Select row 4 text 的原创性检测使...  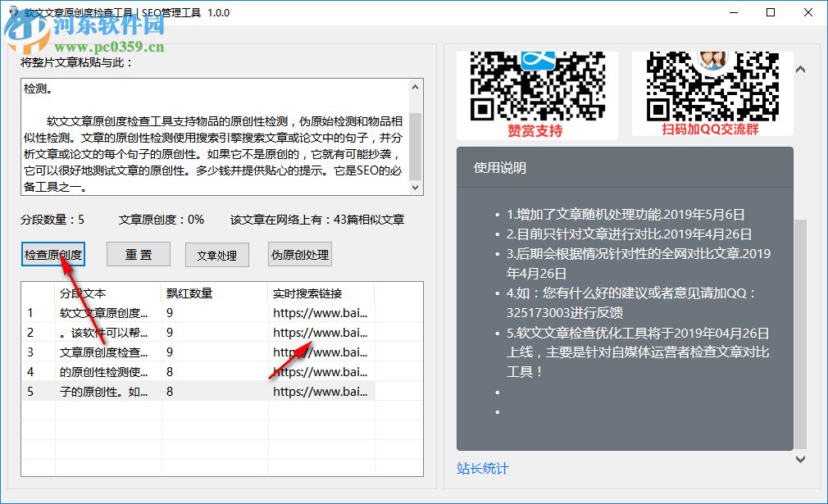(x=103, y=372)
